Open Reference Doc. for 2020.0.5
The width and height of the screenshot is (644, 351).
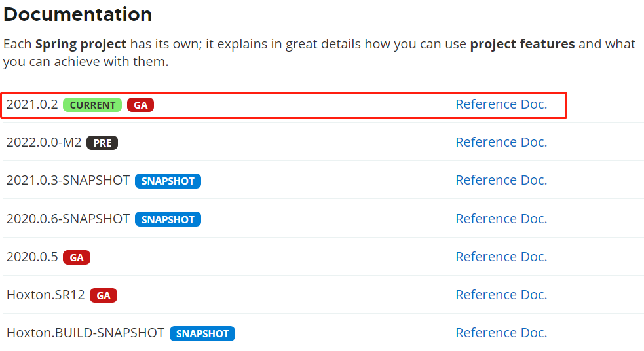coord(501,257)
